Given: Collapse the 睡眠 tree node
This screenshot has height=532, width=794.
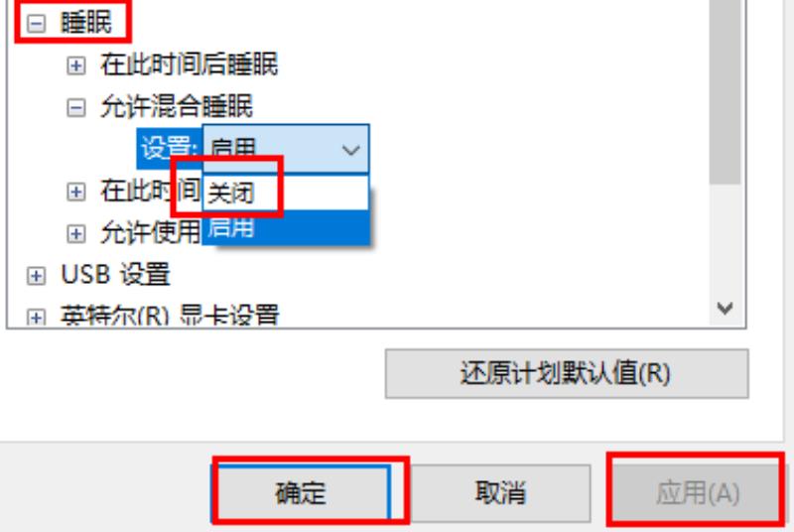Looking at the screenshot, I should click(36, 23).
